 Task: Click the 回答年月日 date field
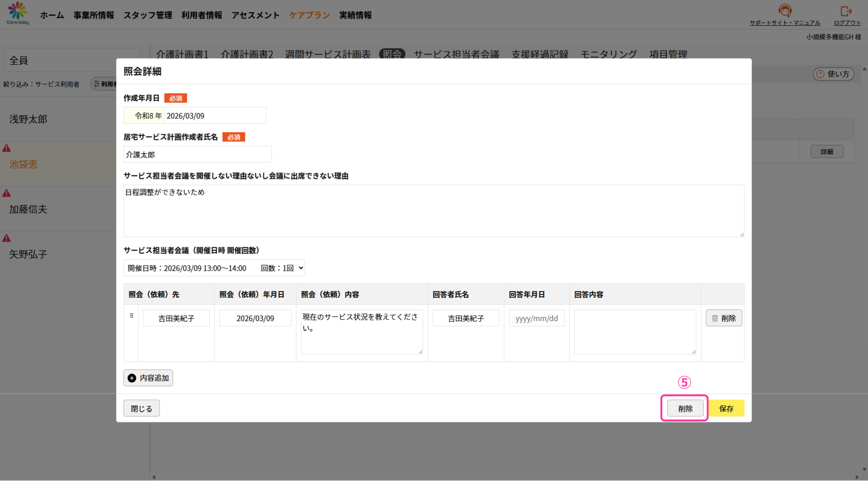point(536,318)
